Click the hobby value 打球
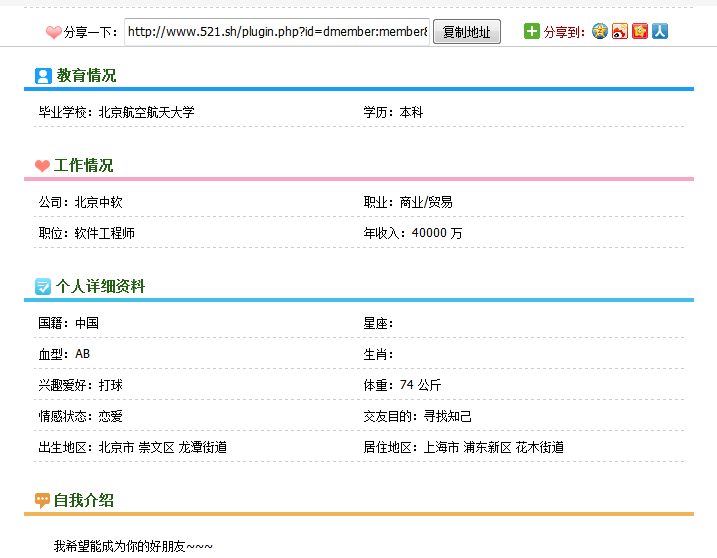Viewport: 717px width, 558px height. (x=111, y=385)
